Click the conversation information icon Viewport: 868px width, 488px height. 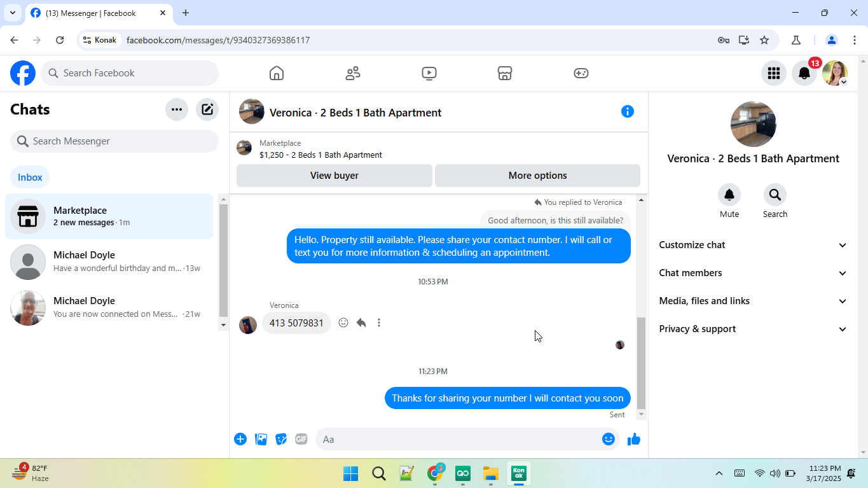pos(628,111)
